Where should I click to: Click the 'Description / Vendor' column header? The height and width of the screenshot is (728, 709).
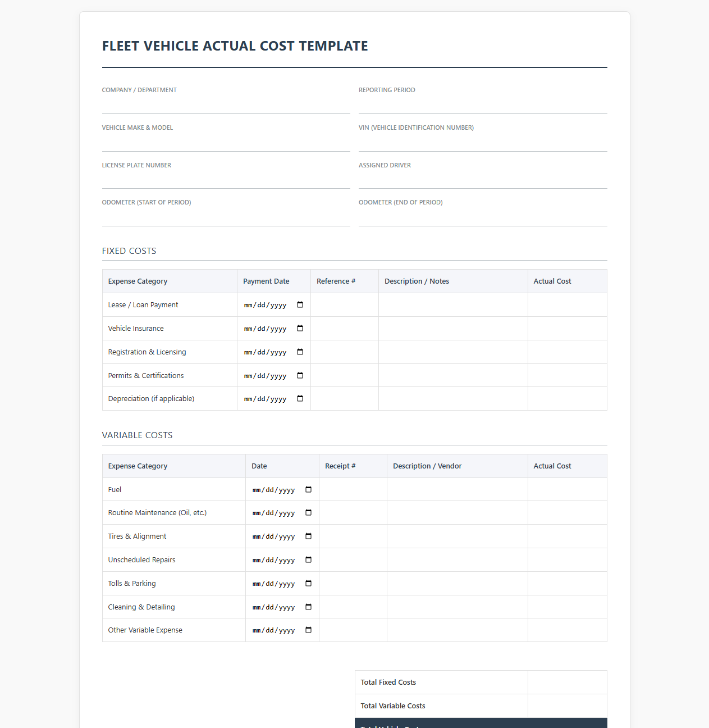pos(427,466)
